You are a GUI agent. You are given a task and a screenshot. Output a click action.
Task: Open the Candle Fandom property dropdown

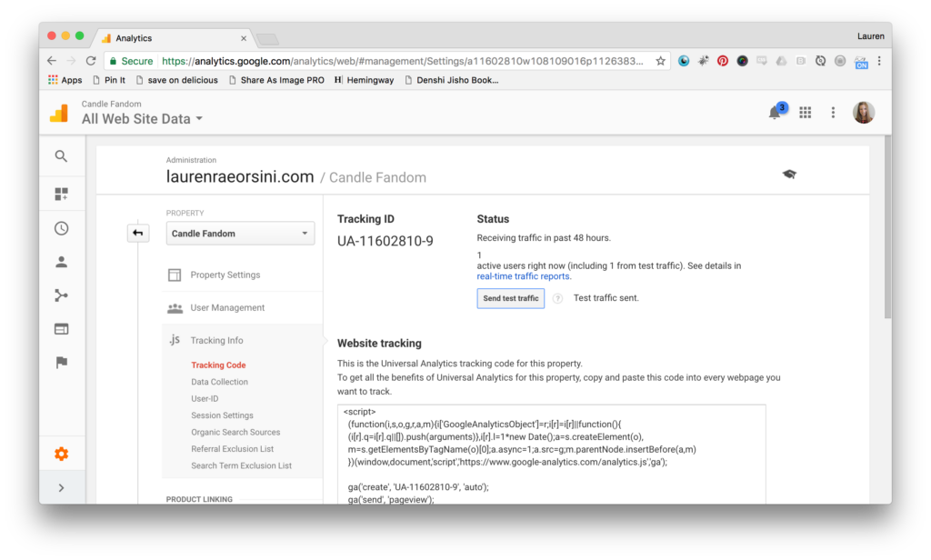point(240,234)
